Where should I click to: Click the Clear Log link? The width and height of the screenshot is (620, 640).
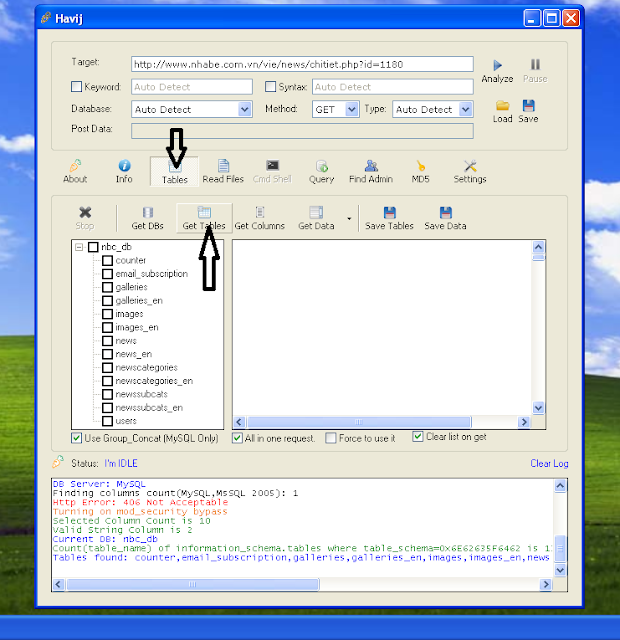(549, 464)
